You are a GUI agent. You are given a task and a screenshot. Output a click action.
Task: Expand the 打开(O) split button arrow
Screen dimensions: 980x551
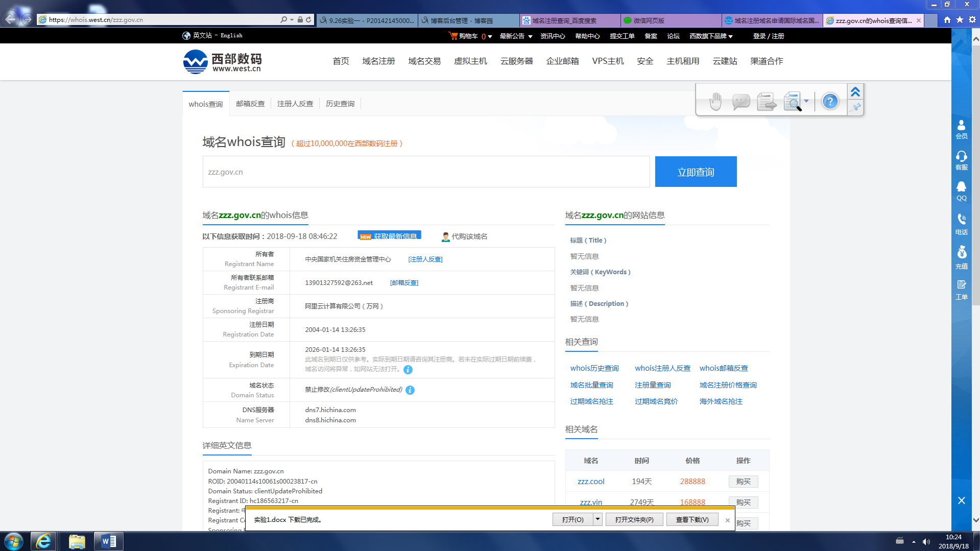pos(597,519)
